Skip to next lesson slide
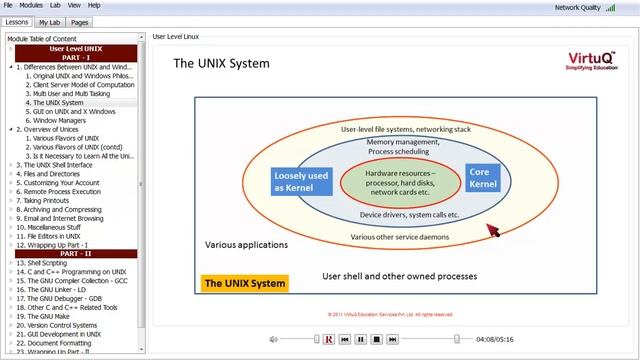This screenshot has width=640, height=360. [393, 339]
